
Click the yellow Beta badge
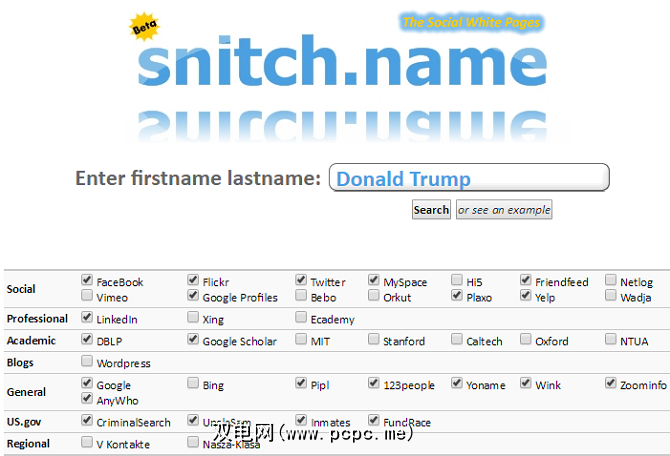pyautogui.click(x=145, y=27)
